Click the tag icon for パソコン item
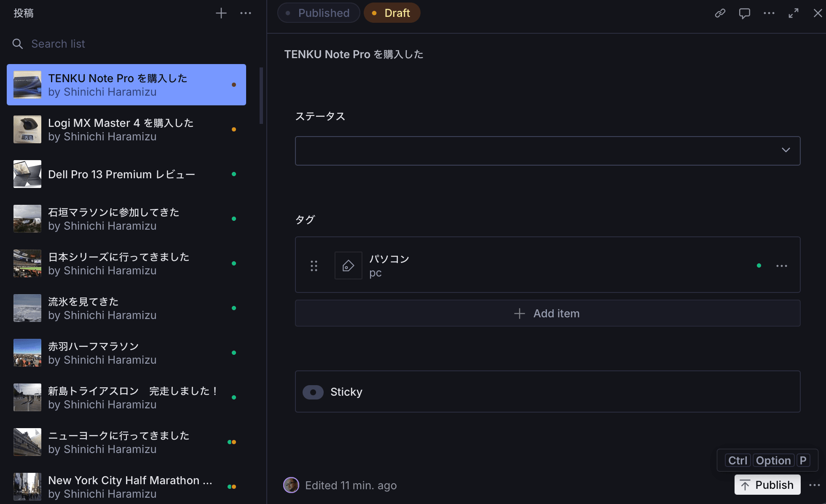The width and height of the screenshot is (826, 504). tap(348, 265)
